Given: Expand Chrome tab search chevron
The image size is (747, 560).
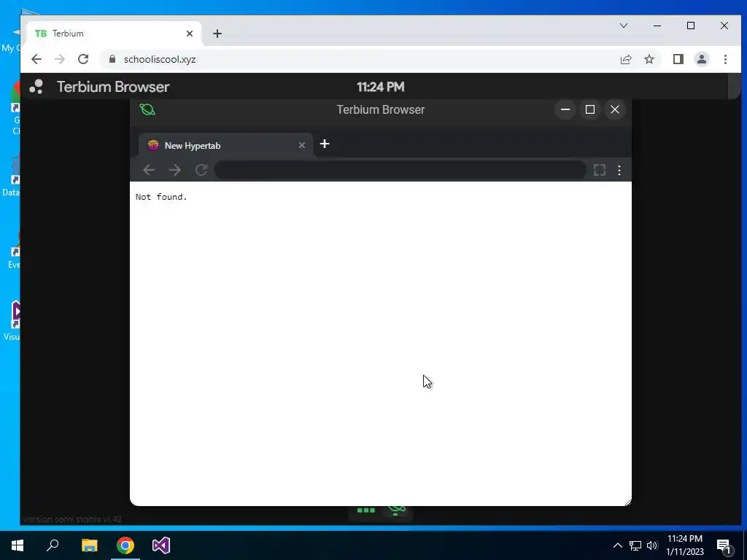Looking at the screenshot, I should coord(624,26).
